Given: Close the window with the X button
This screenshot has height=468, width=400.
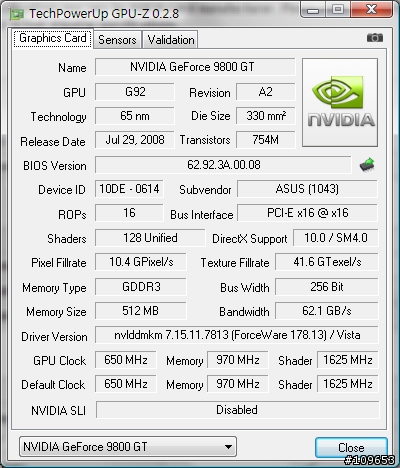Looking at the screenshot, I should pos(371,9).
